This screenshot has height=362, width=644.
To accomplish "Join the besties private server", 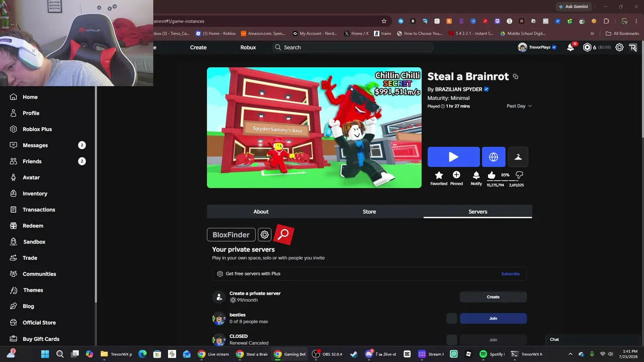I will pyautogui.click(x=493, y=318).
